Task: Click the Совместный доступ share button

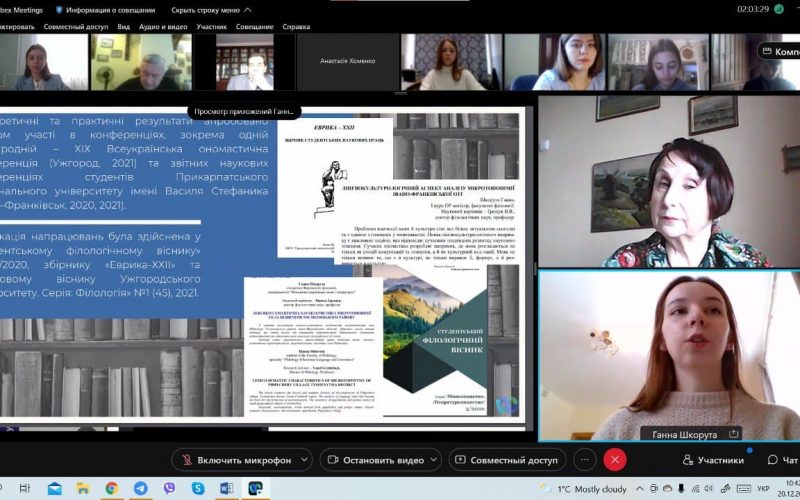Action: point(505,460)
